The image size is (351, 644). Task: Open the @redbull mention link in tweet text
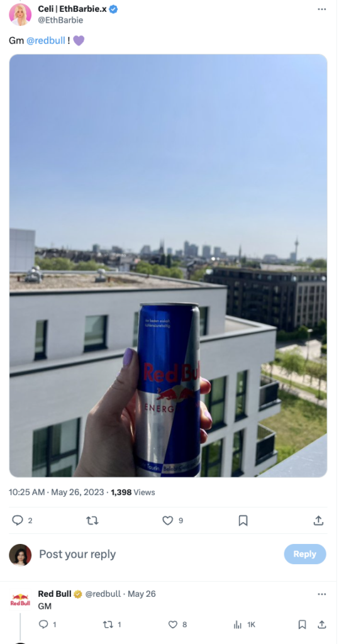(x=46, y=41)
